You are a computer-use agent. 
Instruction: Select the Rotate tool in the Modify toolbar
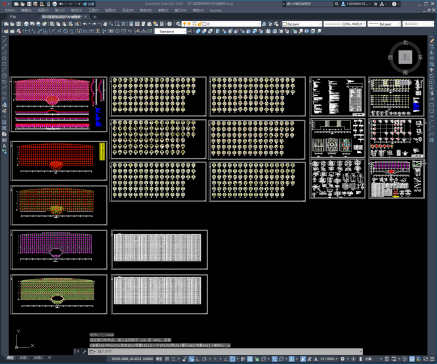coord(432,76)
